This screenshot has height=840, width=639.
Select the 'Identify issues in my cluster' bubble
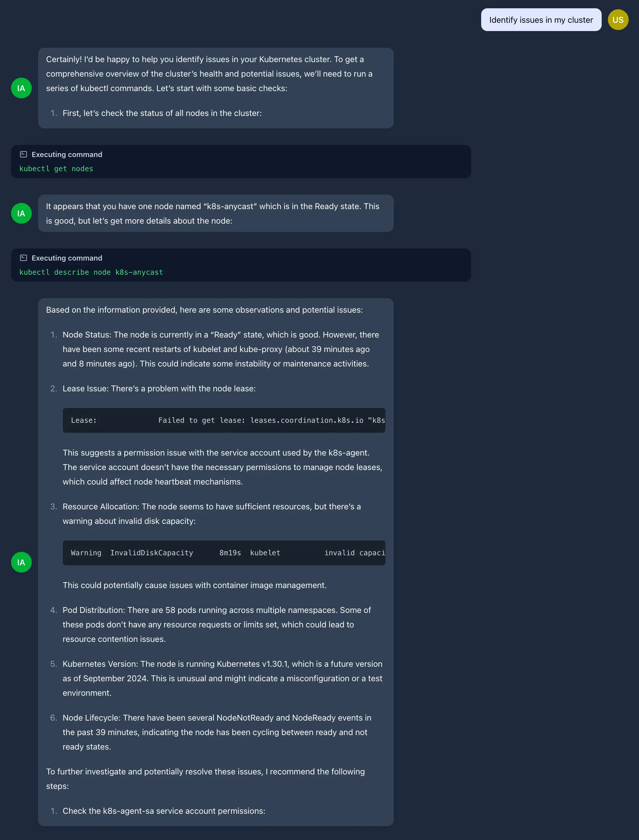(x=541, y=20)
